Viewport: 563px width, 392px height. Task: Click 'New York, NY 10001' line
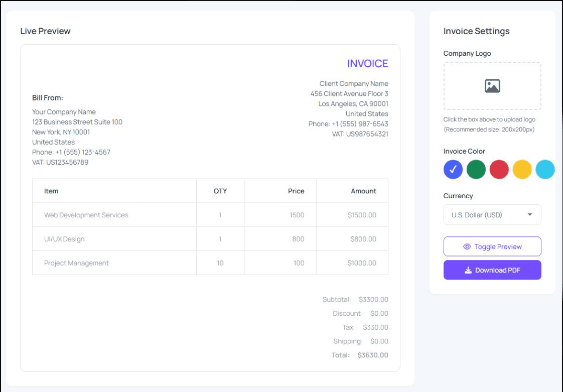[x=61, y=132]
